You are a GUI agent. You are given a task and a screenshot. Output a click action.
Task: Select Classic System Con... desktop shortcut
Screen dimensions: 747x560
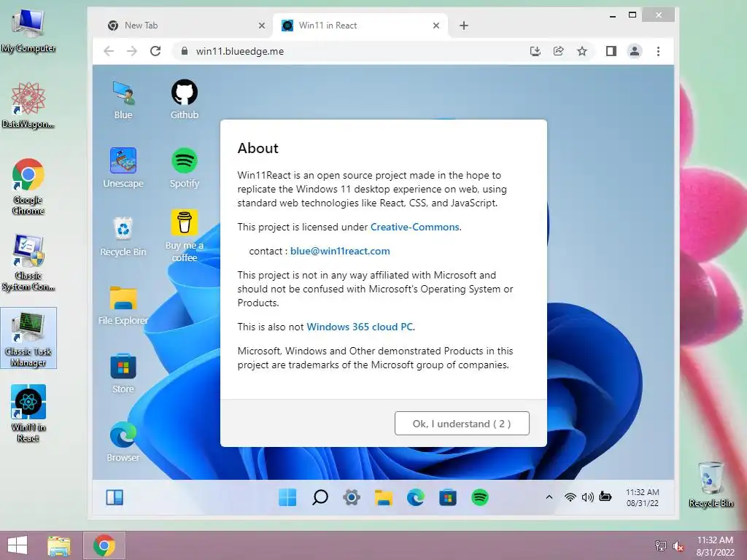[x=28, y=262]
